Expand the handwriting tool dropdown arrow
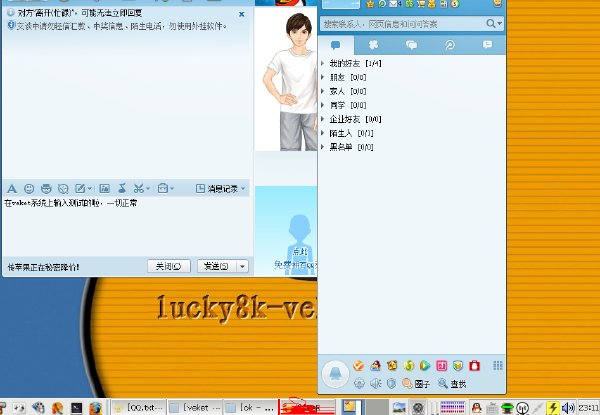Screen dimensions: 600x415 coord(89,189)
